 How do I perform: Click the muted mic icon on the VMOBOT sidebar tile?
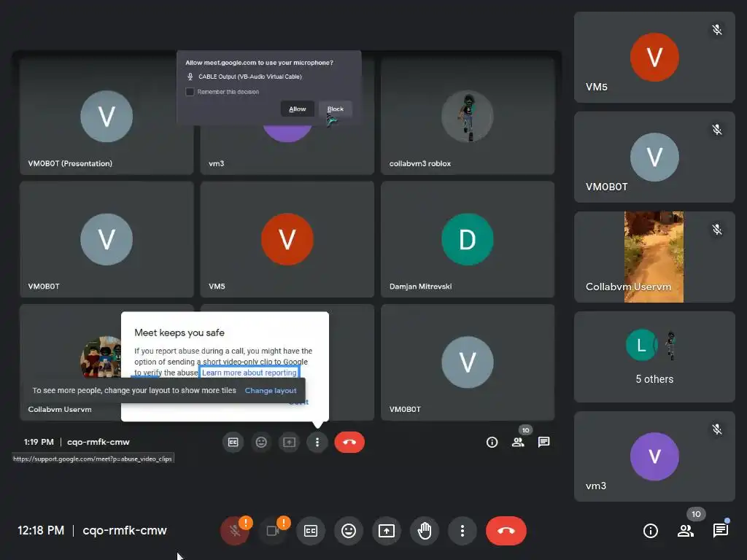(x=717, y=130)
